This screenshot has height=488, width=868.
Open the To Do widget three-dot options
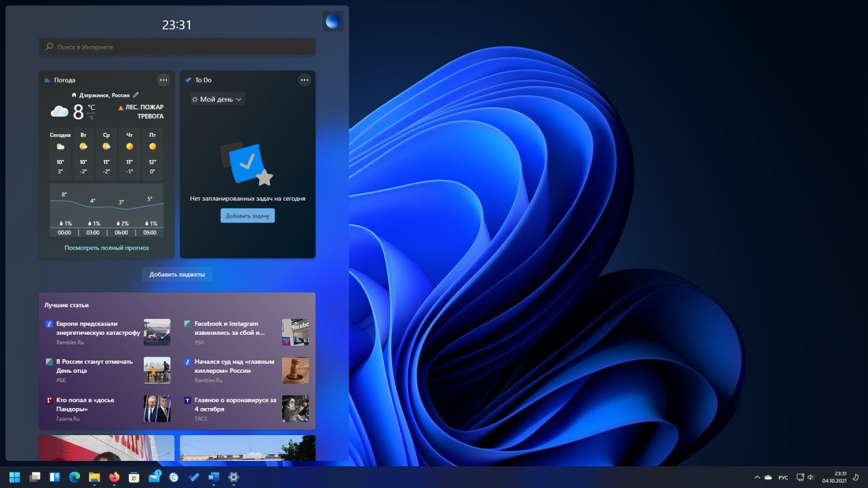tap(304, 80)
